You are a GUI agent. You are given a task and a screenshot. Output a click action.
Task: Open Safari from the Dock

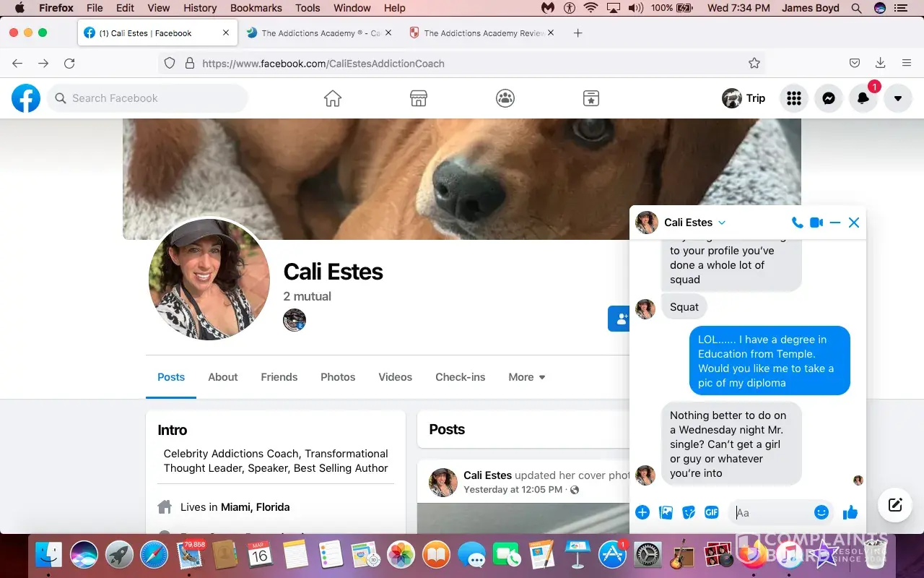pos(154,555)
